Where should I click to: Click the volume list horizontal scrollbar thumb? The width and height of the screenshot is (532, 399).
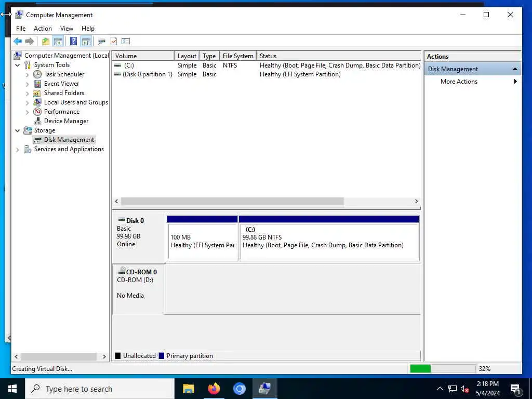coord(232,201)
